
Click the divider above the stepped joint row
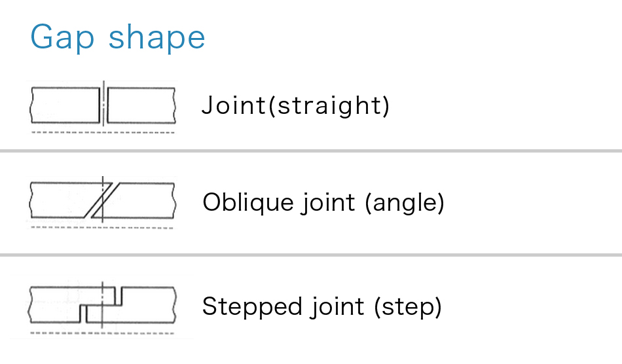click(311, 255)
